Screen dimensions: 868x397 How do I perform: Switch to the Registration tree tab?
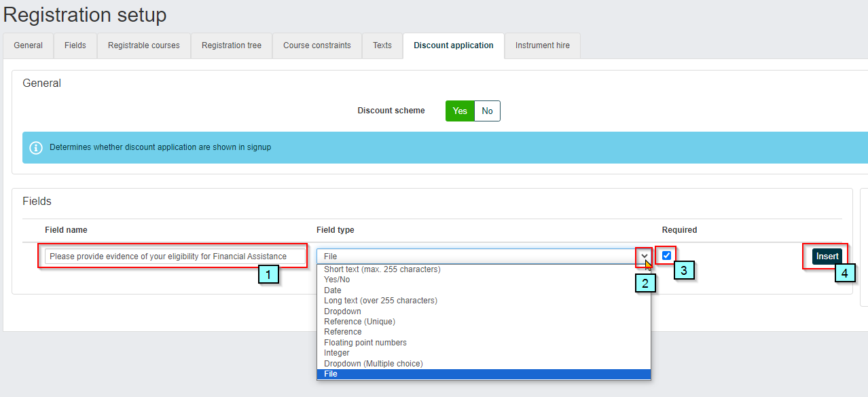[x=232, y=45]
